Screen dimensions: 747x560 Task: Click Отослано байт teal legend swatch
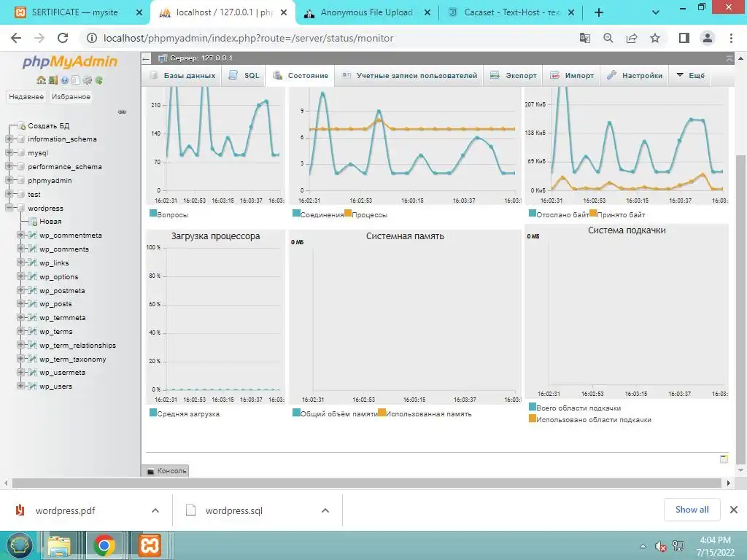[x=533, y=213]
